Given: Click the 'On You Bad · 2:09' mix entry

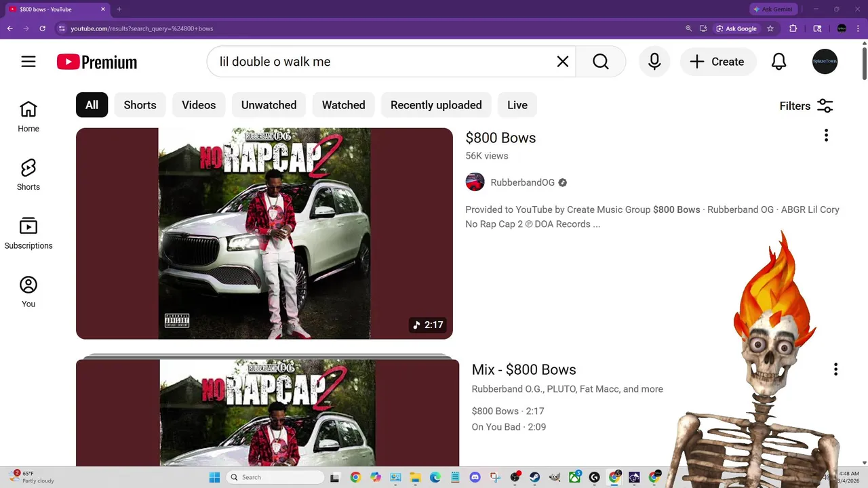Looking at the screenshot, I should 509,427.
